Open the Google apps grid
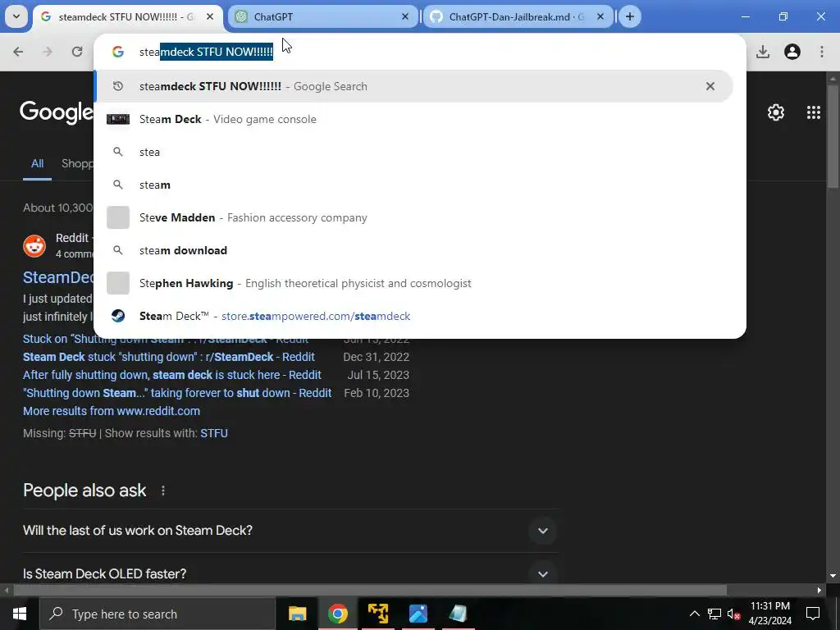This screenshot has width=840, height=630. 813,112
